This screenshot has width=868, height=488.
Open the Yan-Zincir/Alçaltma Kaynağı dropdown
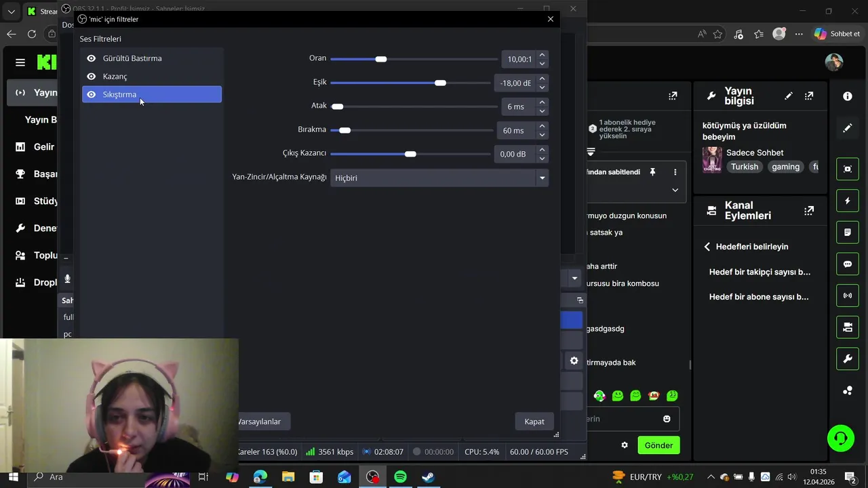[439, 178]
